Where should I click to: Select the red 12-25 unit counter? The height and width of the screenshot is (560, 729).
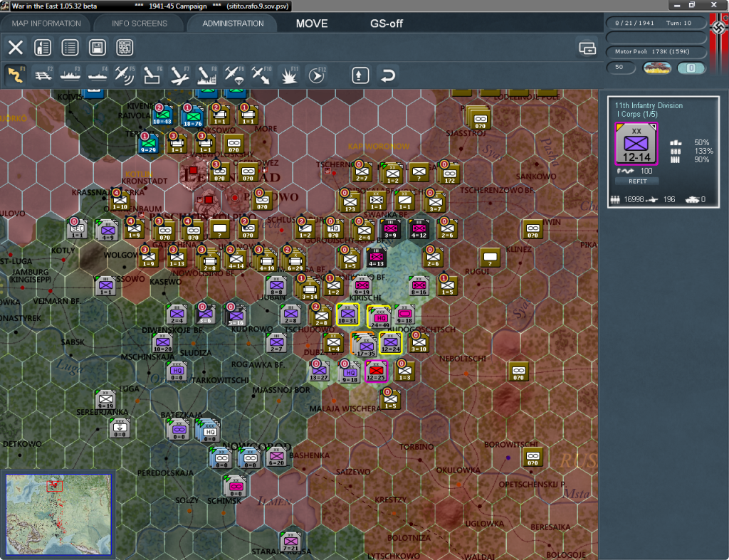(x=376, y=371)
